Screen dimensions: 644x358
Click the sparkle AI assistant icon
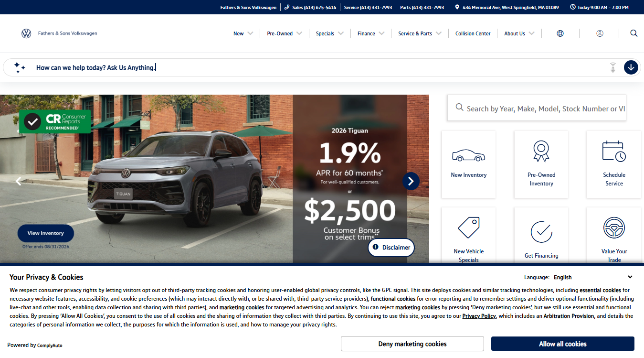click(20, 67)
